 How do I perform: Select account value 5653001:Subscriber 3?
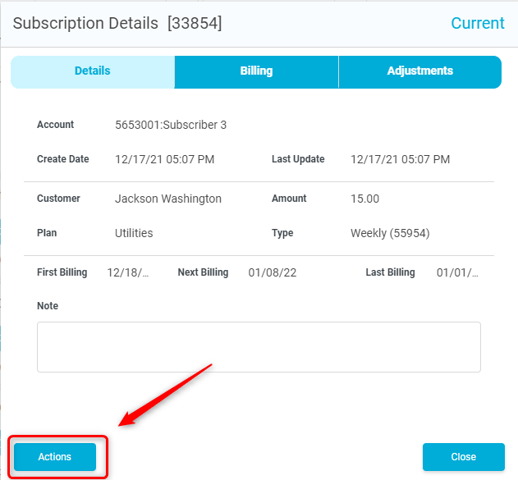[x=171, y=125]
